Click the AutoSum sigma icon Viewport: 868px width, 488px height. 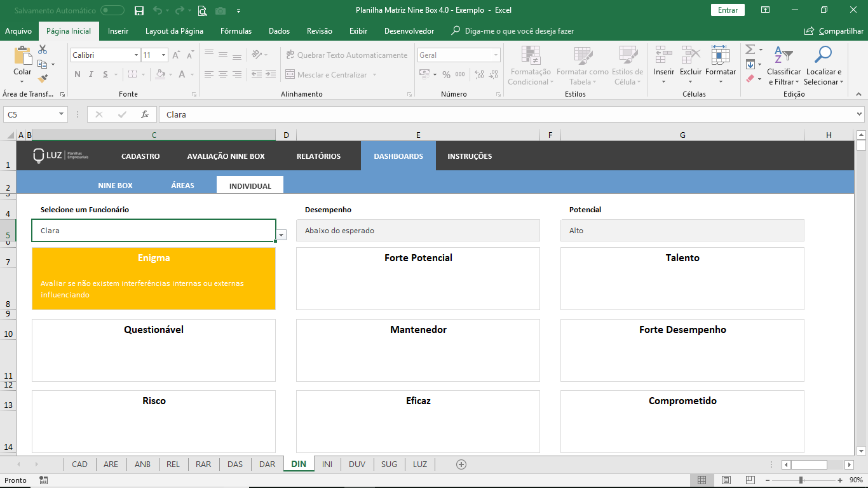[x=750, y=50]
